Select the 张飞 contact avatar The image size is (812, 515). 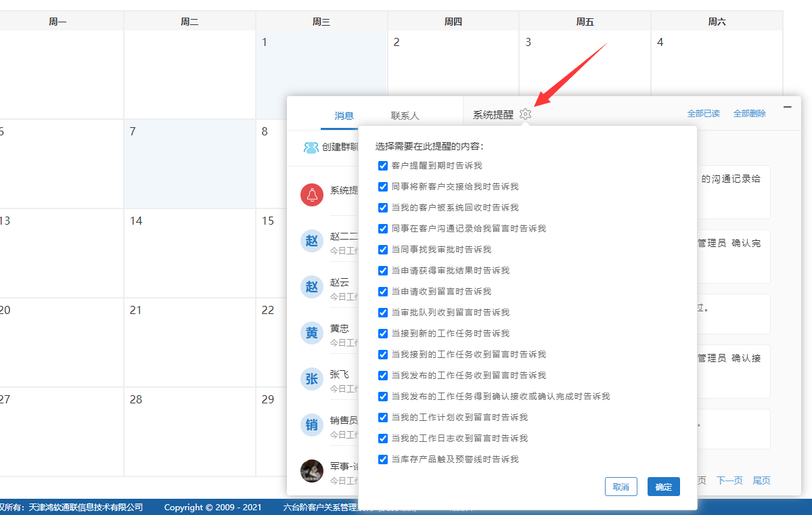(312, 379)
